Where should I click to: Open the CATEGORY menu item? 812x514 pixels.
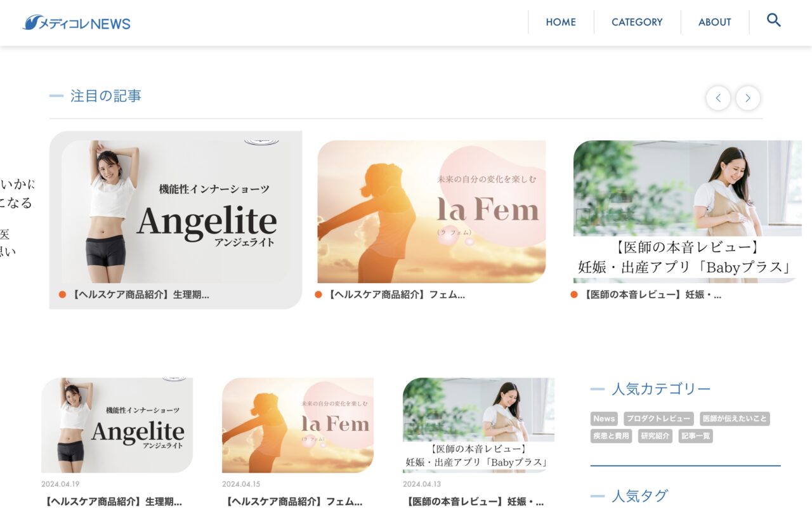click(637, 22)
